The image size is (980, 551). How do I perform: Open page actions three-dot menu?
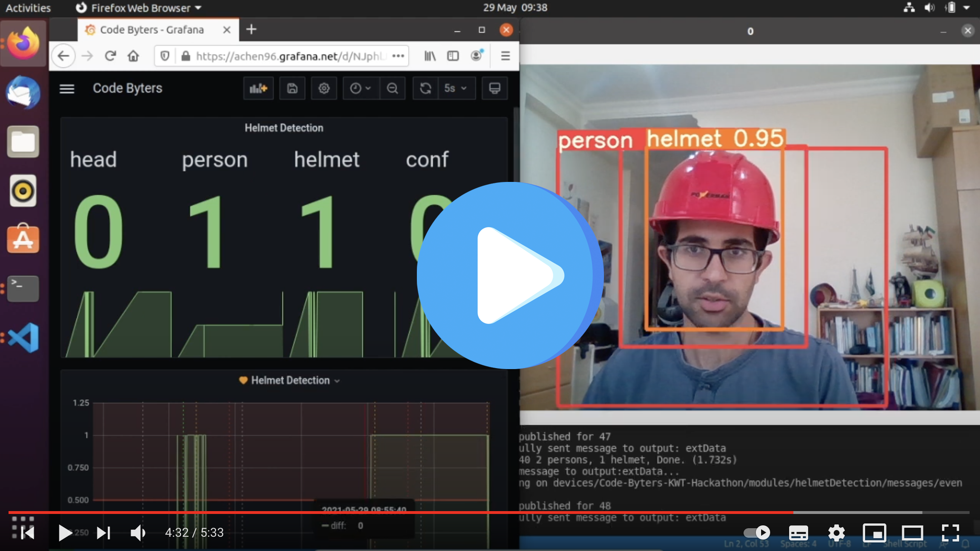(x=398, y=56)
